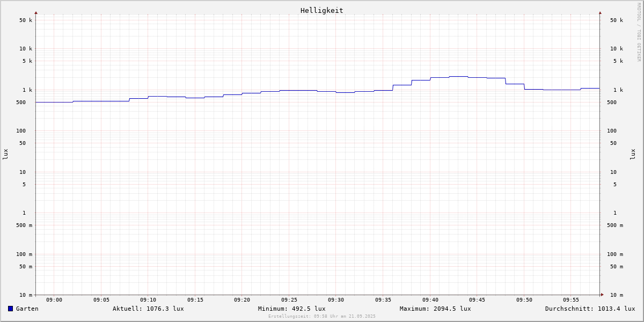Click the 09:55 time axis label
The height and width of the screenshot is (322, 644).
[x=571, y=300]
